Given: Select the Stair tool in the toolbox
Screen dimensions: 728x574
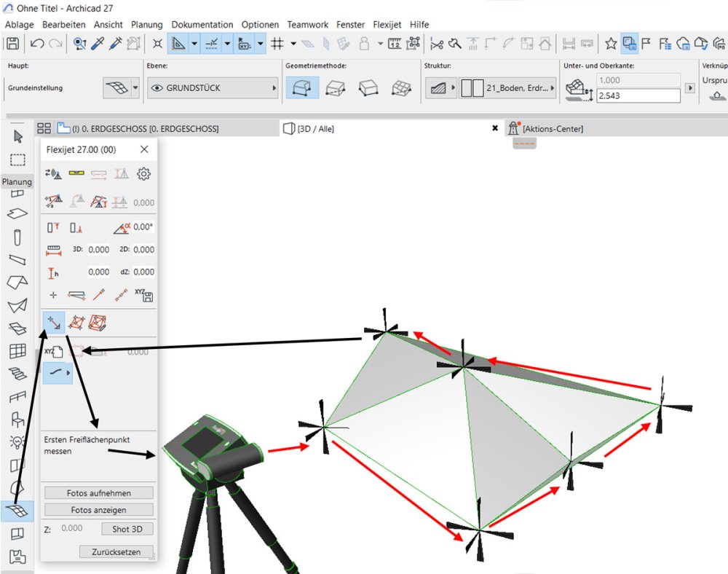Looking at the screenshot, I should pos(17,374).
